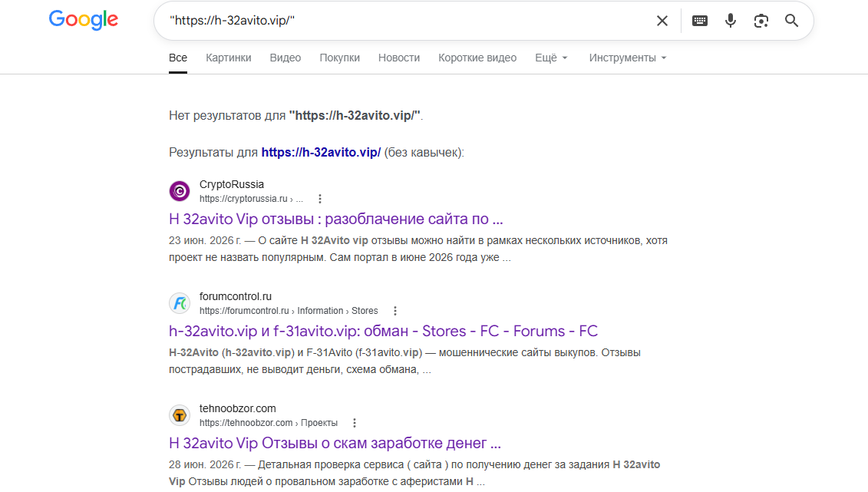The height and width of the screenshot is (492, 868).
Task: Expand the Ещё dropdown
Action: [x=551, y=58]
